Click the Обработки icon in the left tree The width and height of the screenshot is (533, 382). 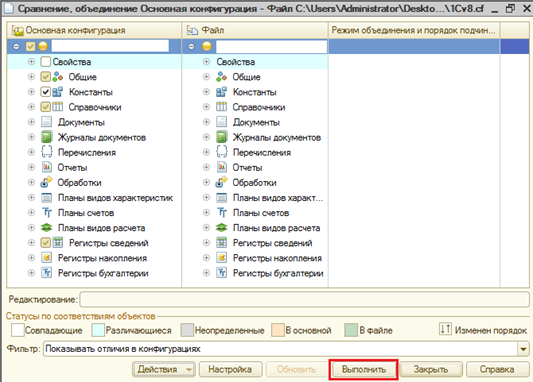pyautogui.click(x=46, y=182)
